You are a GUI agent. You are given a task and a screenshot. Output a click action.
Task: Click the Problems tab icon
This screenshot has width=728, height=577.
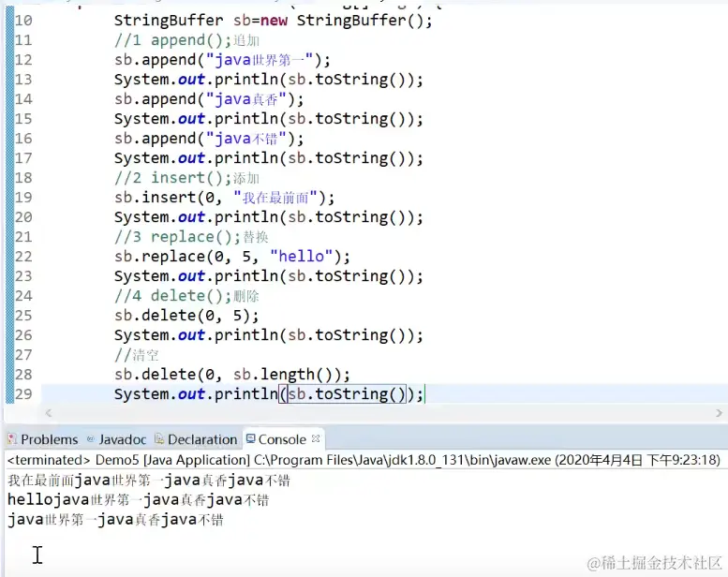point(12,439)
